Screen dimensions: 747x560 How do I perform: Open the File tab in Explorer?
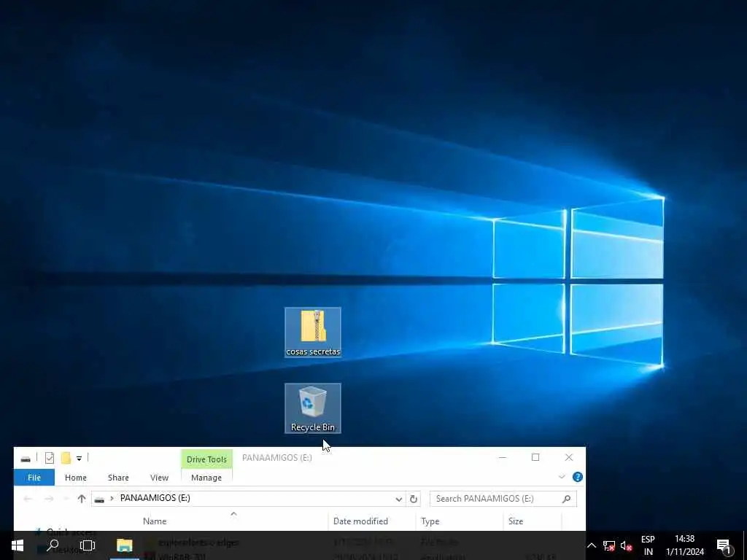tap(34, 477)
